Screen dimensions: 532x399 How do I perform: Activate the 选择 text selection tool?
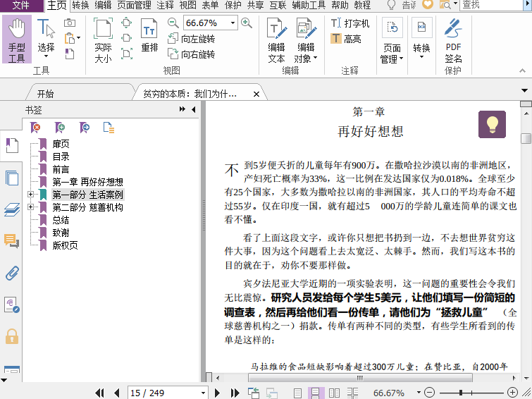pyautogui.click(x=46, y=38)
